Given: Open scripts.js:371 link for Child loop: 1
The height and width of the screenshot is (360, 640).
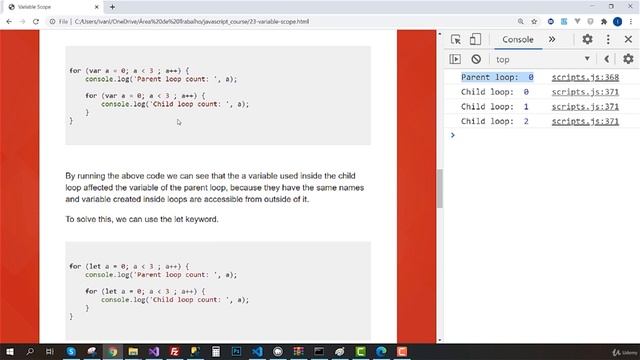Looking at the screenshot, I should (585, 107).
